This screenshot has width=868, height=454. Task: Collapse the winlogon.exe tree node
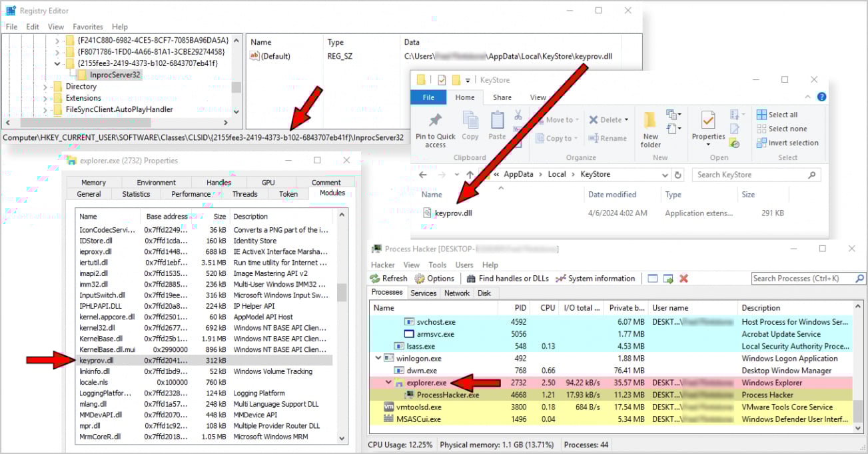tap(378, 358)
